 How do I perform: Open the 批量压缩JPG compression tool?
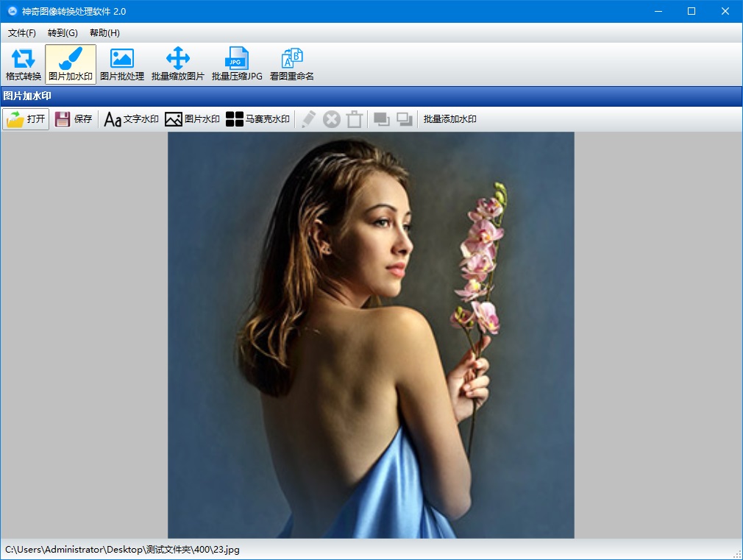point(236,64)
